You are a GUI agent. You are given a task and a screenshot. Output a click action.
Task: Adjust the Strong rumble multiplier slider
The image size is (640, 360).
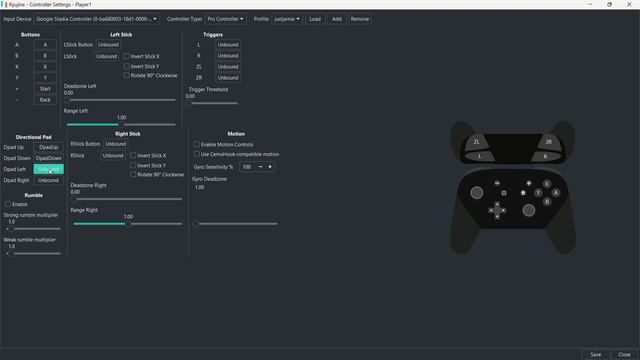(34, 229)
